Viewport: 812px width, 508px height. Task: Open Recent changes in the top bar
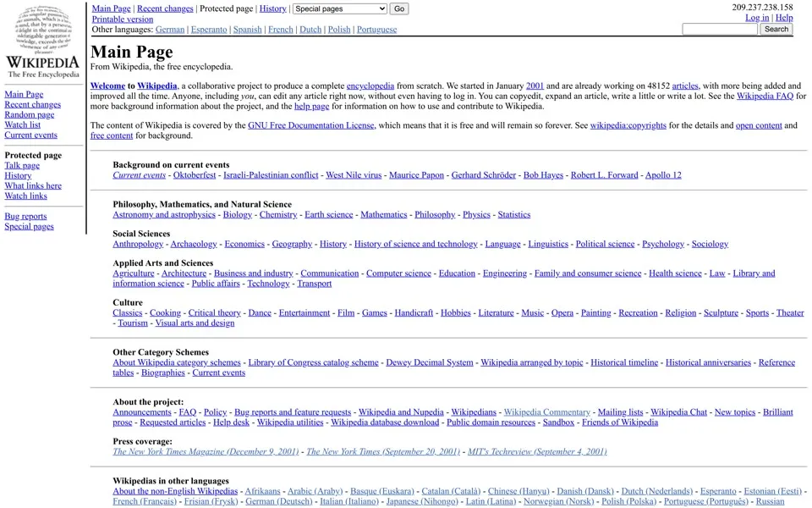pos(165,8)
